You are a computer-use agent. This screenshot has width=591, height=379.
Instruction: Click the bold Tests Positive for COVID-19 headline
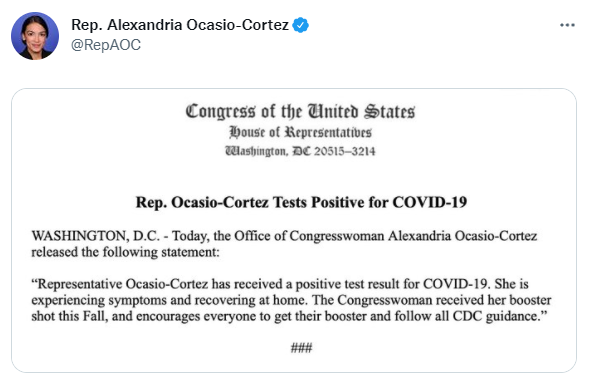point(301,202)
